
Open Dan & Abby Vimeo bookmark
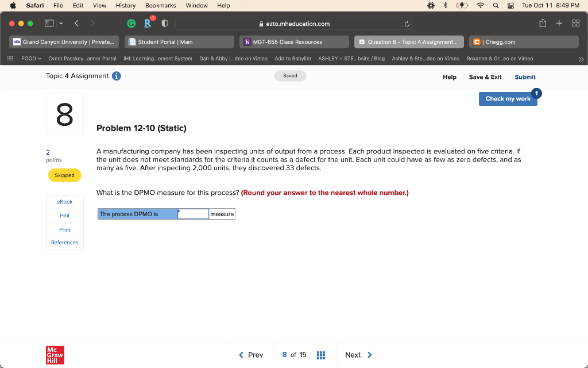(x=233, y=59)
